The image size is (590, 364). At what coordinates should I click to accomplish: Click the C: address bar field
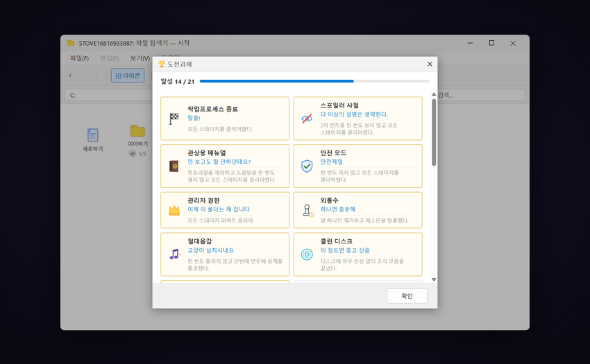[109, 95]
